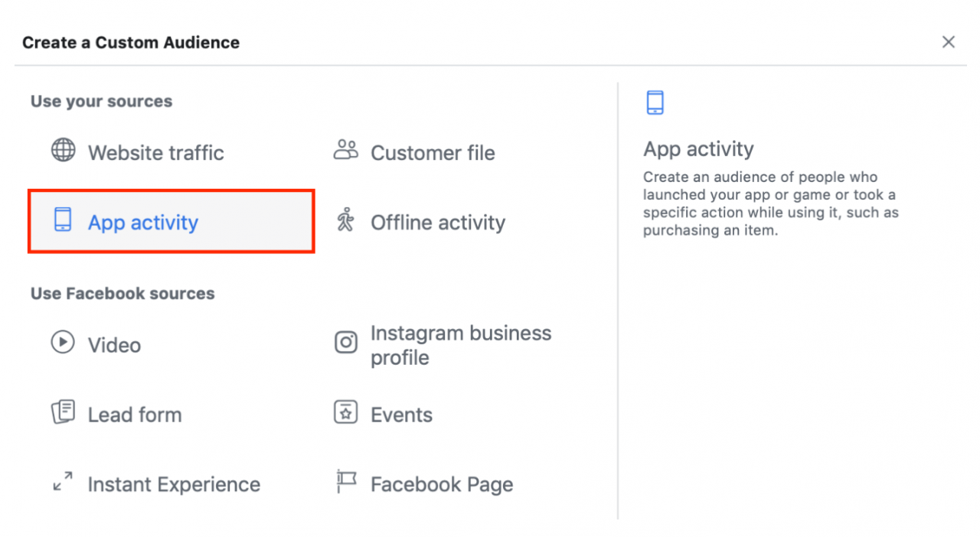This screenshot has width=980, height=537.
Task: Click the play button Video icon
Action: click(x=63, y=342)
